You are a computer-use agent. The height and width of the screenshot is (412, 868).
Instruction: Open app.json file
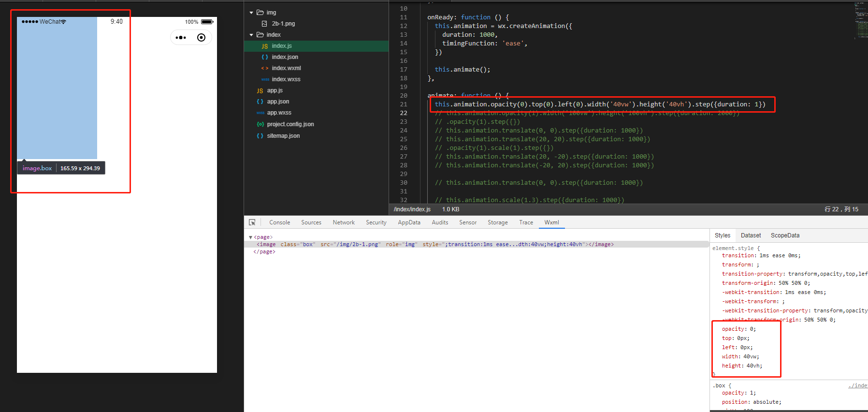pyautogui.click(x=278, y=102)
